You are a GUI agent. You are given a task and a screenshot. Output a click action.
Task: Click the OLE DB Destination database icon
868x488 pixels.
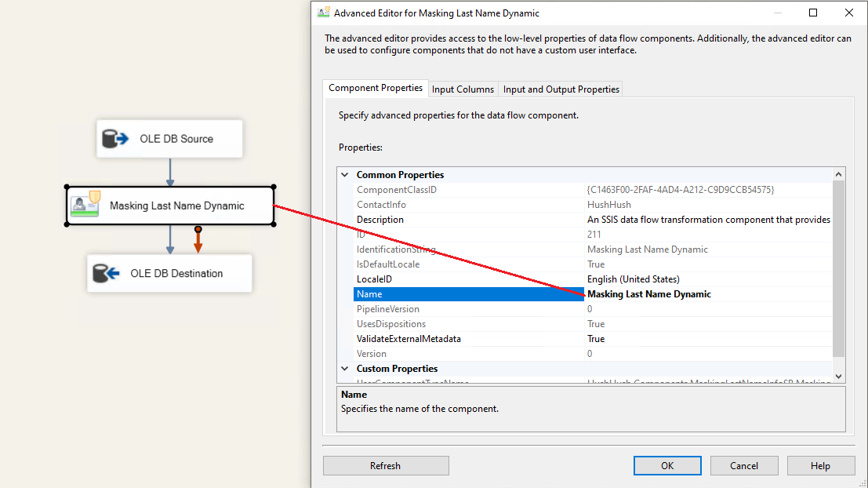(106, 273)
